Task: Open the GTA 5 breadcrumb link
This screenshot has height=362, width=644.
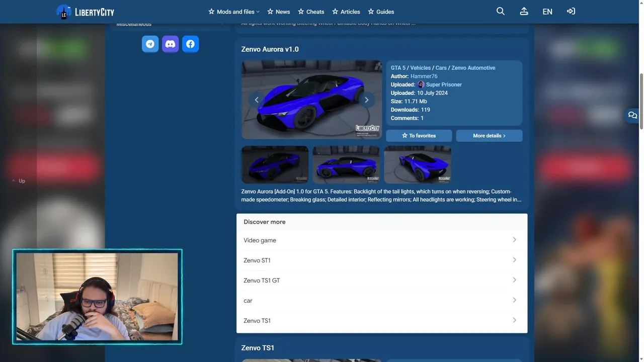Action: tap(398, 68)
